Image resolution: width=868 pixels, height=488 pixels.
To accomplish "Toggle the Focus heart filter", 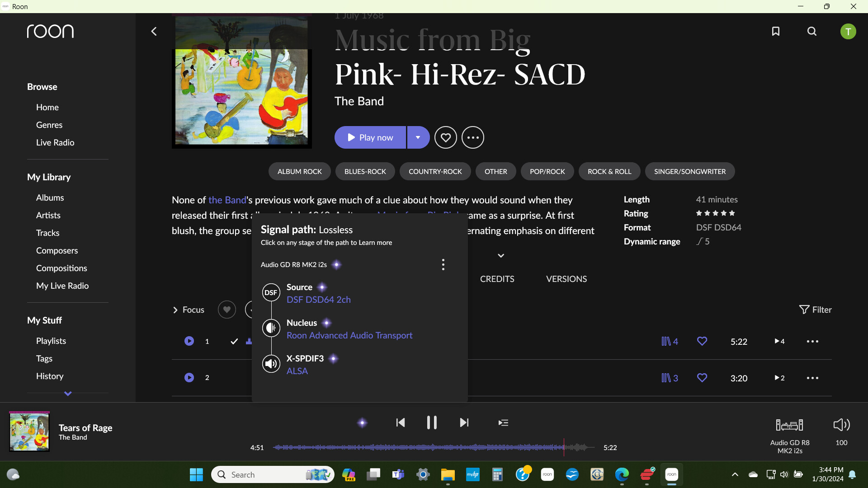I will [227, 310].
